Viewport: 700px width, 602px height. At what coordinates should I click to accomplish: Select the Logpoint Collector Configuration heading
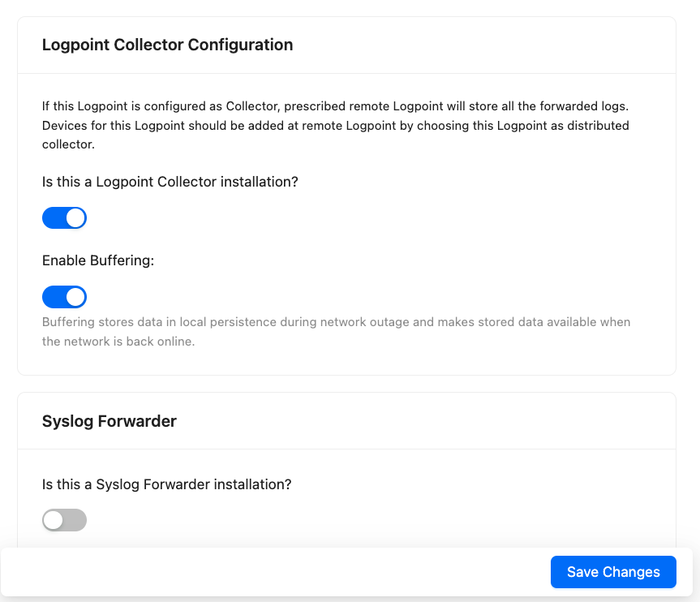(x=168, y=45)
